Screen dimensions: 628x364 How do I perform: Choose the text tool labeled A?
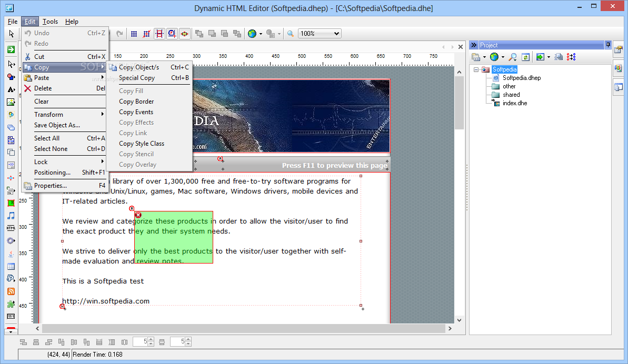tap(11, 89)
